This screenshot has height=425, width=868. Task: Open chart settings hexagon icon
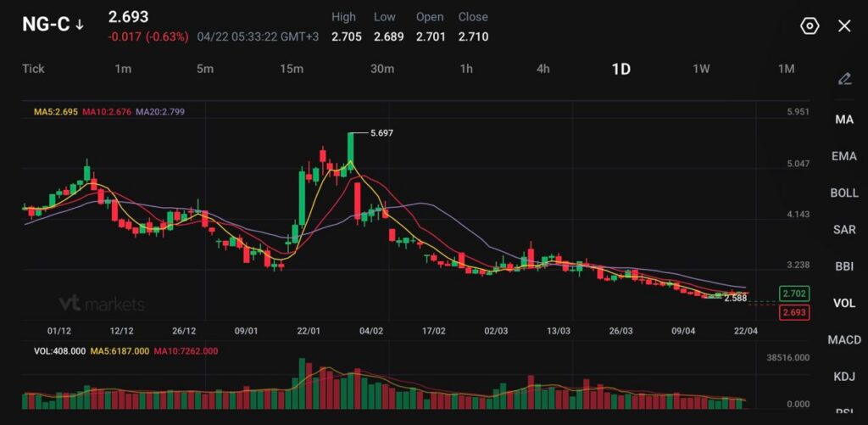810,25
